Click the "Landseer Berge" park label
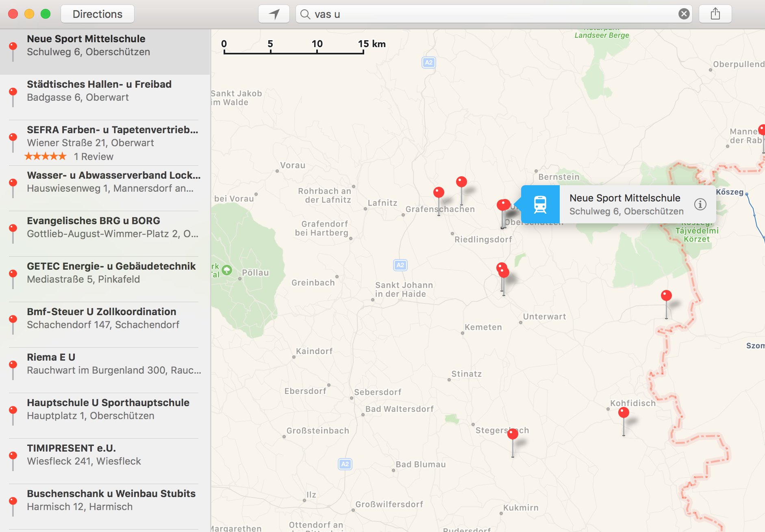The width and height of the screenshot is (765, 532). point(602,35)
